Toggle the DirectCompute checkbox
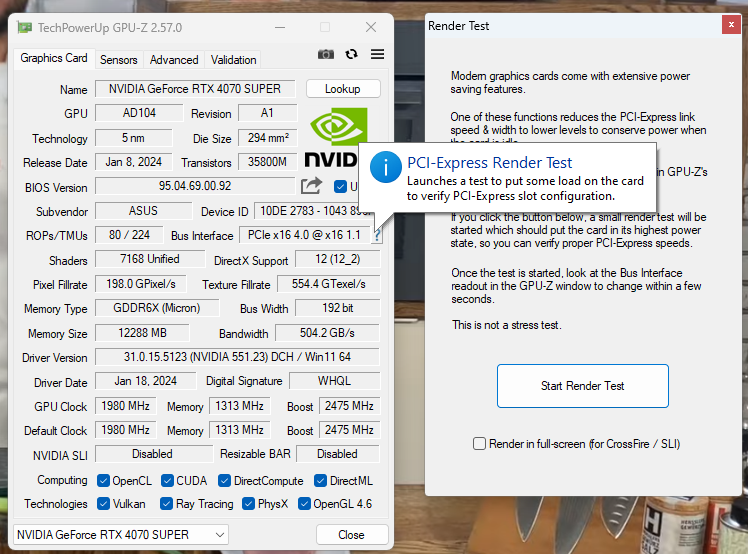Viewport: 748px width, 554px height. click(225, 481)
